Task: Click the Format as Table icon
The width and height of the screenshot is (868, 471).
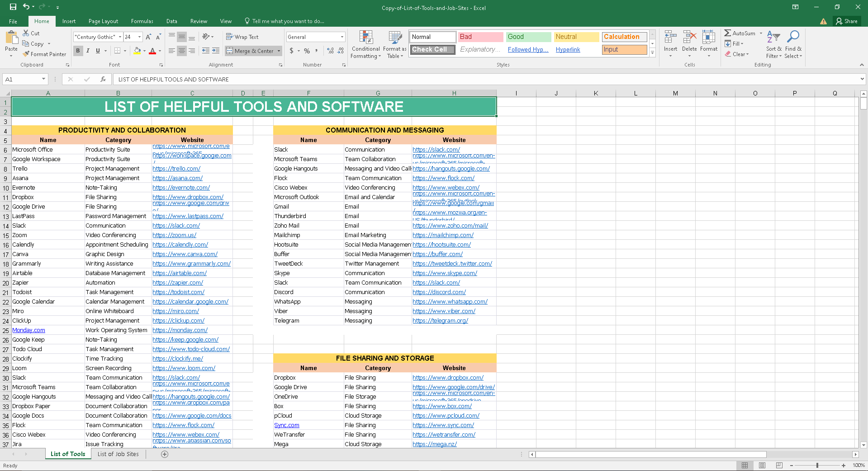Action: click(394, 45)
